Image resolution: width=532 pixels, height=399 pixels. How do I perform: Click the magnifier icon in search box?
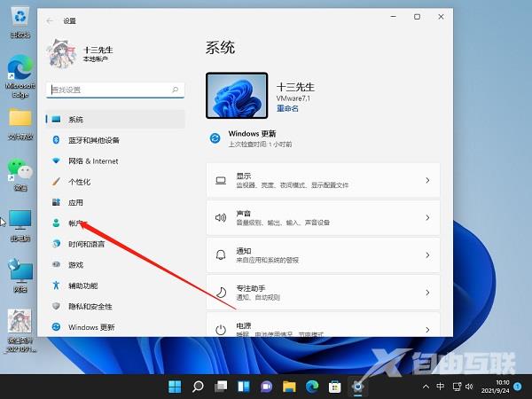[175, 90]
